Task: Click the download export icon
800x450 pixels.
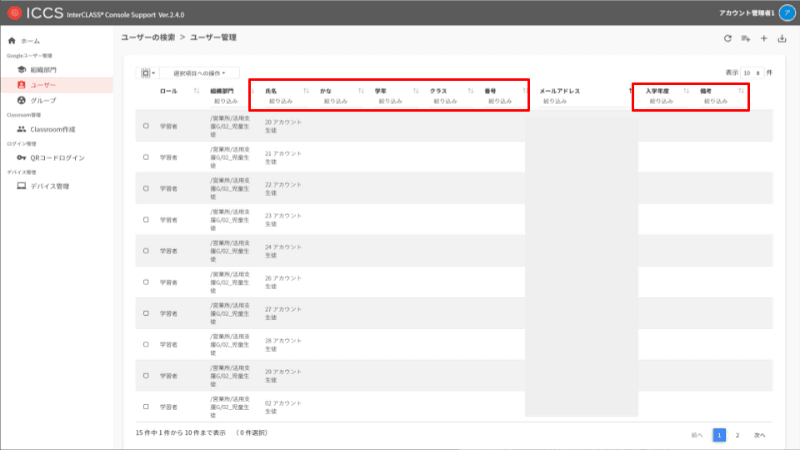Action: [782, 38]
